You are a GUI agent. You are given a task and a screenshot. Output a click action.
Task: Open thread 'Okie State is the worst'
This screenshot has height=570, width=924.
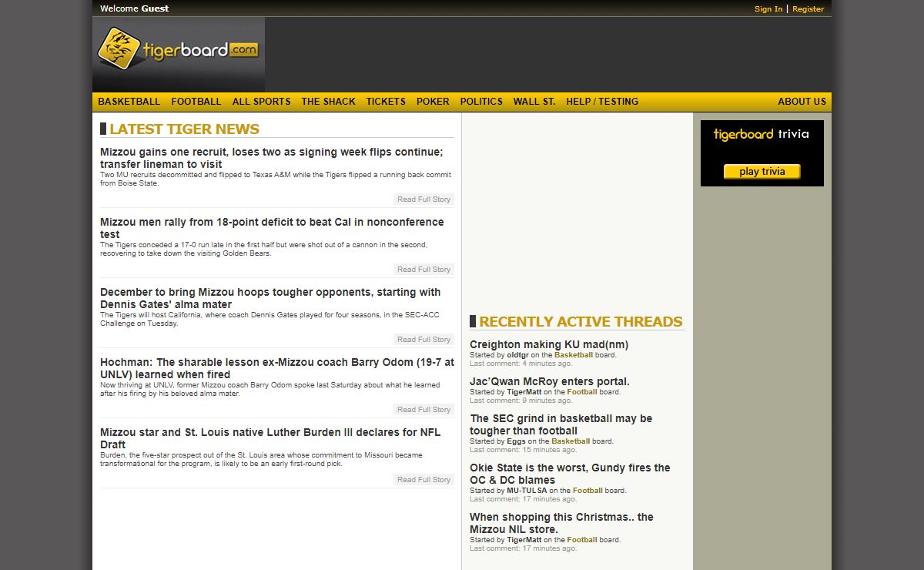(570, 474)
